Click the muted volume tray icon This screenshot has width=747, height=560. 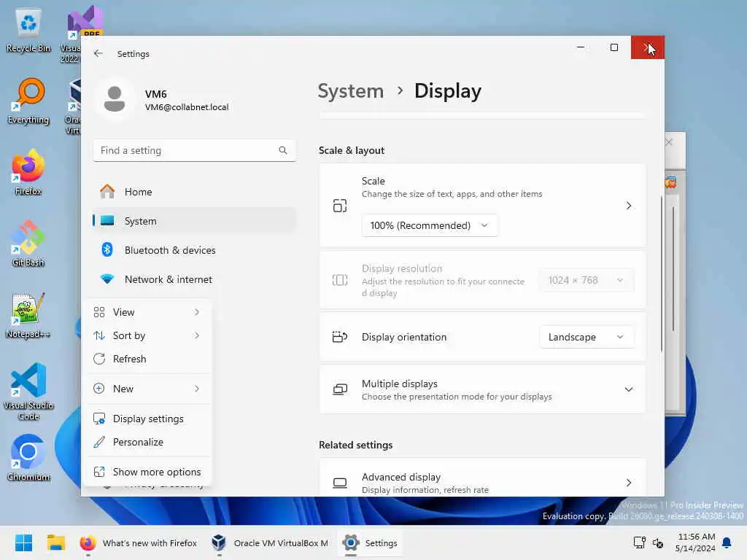[658, 542]
